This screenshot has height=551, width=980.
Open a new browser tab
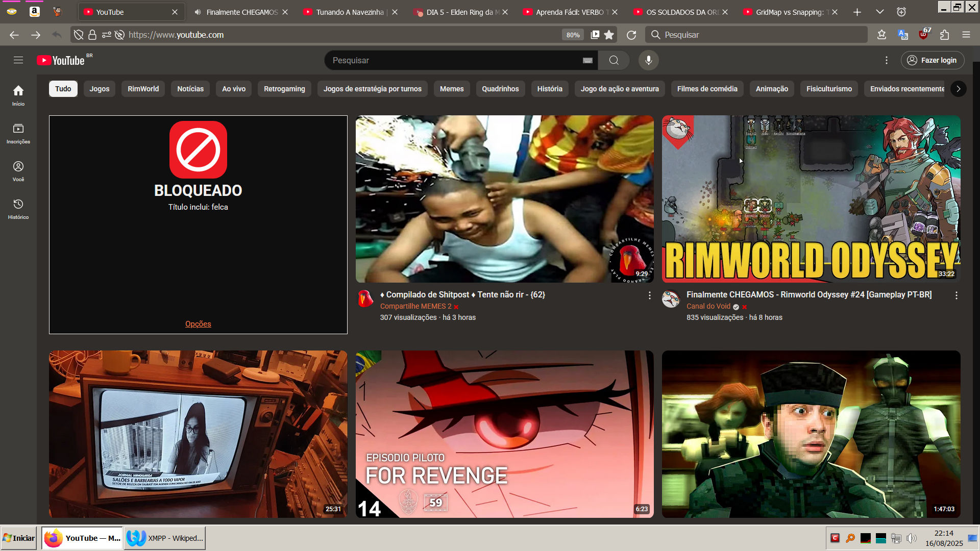pos(857,12)
